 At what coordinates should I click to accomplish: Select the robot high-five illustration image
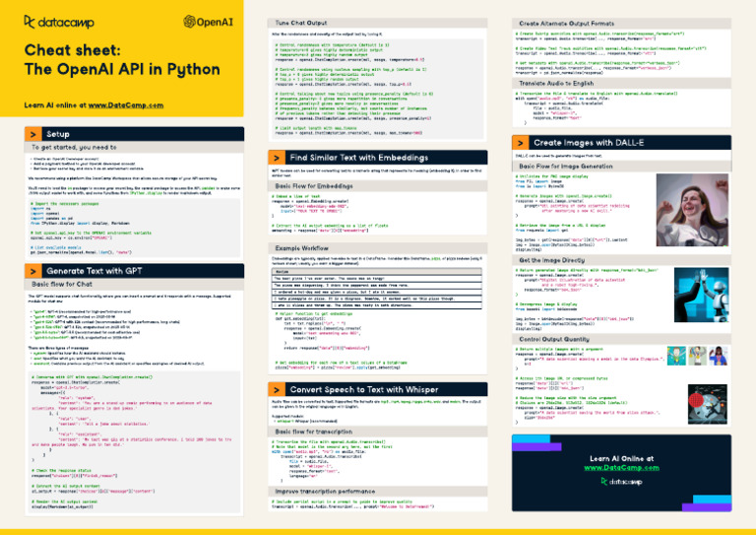pos(701,295)
